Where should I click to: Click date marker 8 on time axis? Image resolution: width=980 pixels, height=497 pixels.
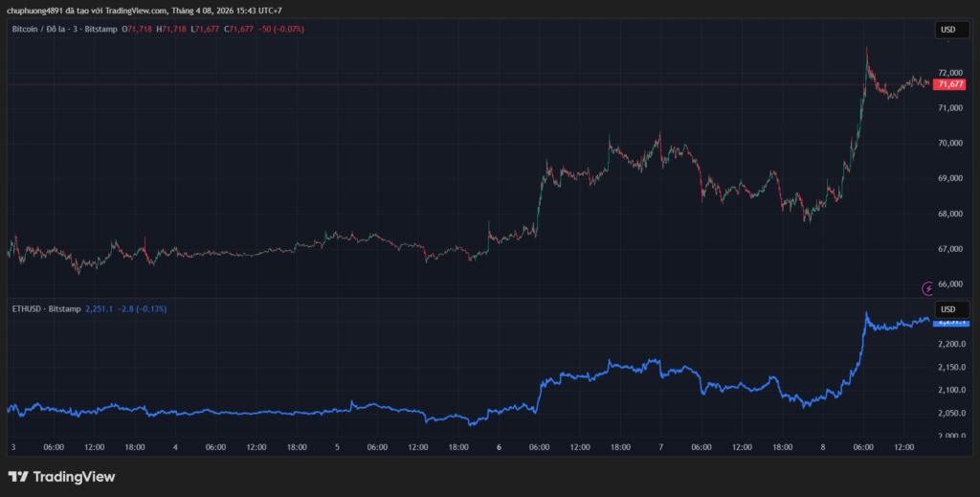click(822, 447)
